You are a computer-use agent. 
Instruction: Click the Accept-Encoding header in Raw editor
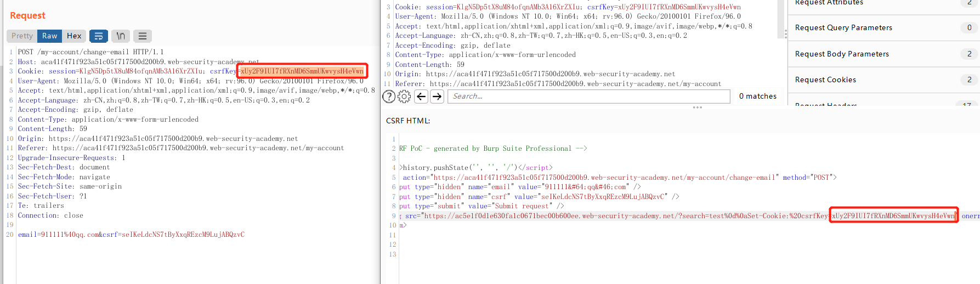(75, 110)
